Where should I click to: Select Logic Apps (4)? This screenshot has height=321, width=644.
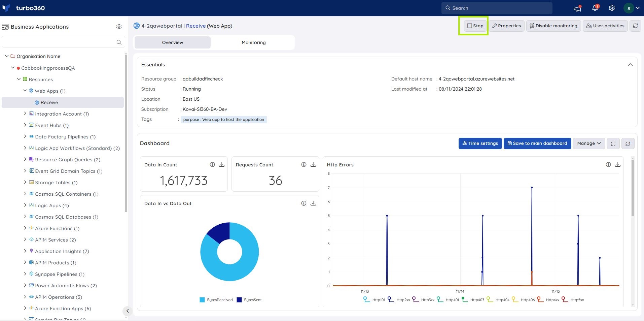[x=52, y=205]
